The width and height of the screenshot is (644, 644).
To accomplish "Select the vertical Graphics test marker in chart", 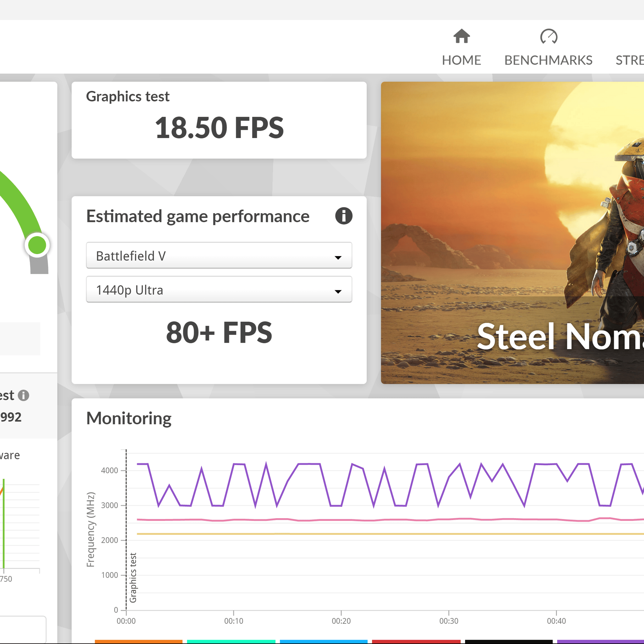I will 133,578.
